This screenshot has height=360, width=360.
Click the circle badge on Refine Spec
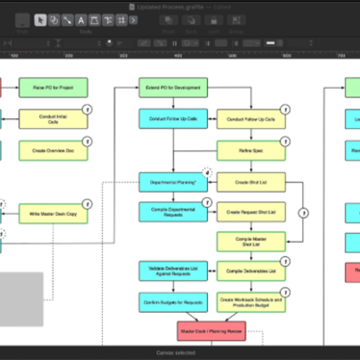click(285, 141)
